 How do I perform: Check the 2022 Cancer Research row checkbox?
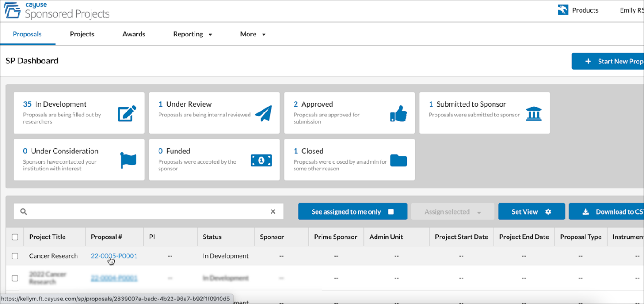(15, 278)
